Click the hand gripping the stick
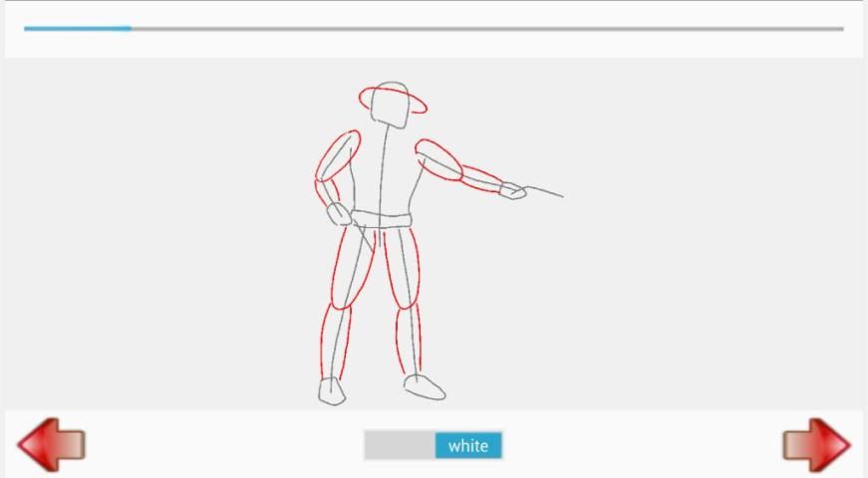This screenshot has width=868, height=478. click(x=512, y=190)
